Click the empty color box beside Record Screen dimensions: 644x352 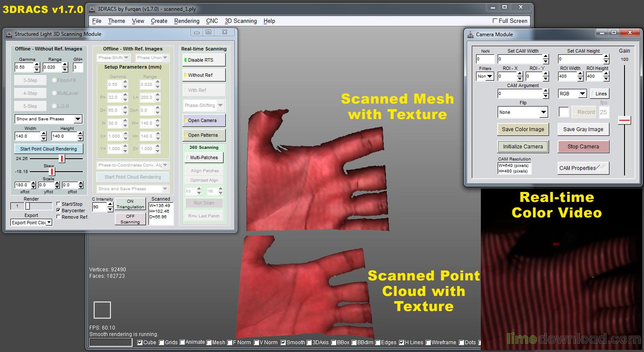click(x=564, y=112)
